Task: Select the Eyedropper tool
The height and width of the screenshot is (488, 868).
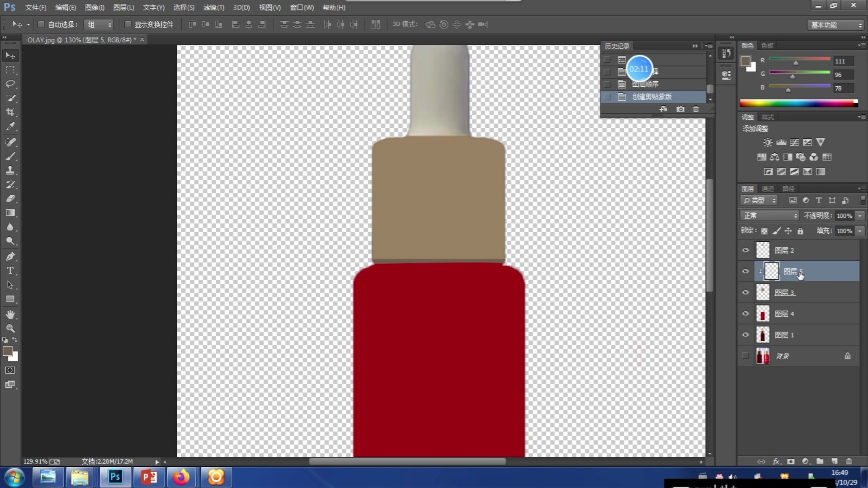Action: coord(10,127)
